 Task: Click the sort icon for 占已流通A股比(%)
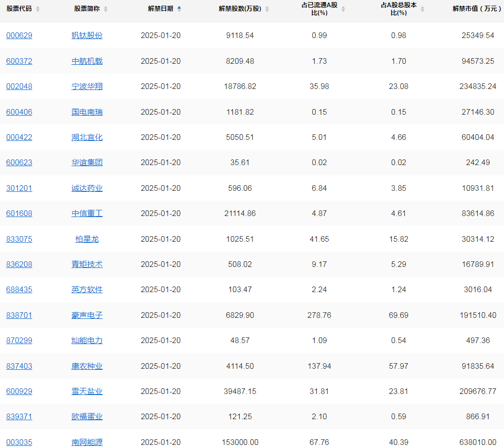tap(343, 9)
